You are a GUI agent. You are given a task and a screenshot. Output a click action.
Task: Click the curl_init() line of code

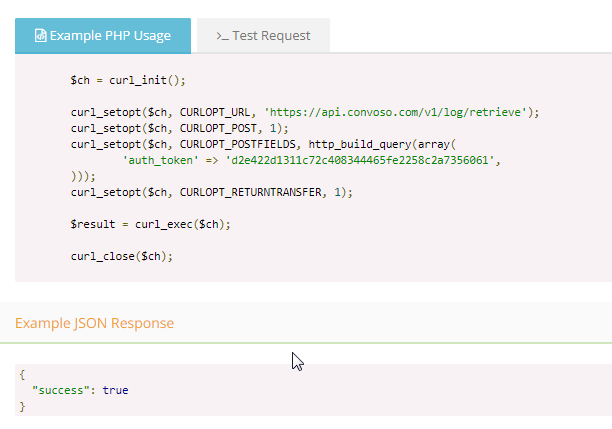click(128, 80)
